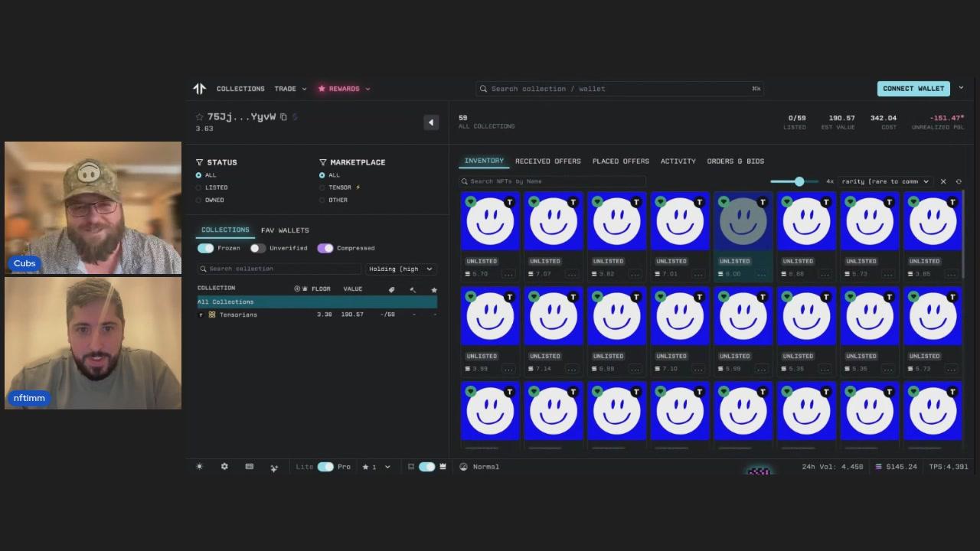
Task: Clear filters with the X icon
Action: click(943, 181)
